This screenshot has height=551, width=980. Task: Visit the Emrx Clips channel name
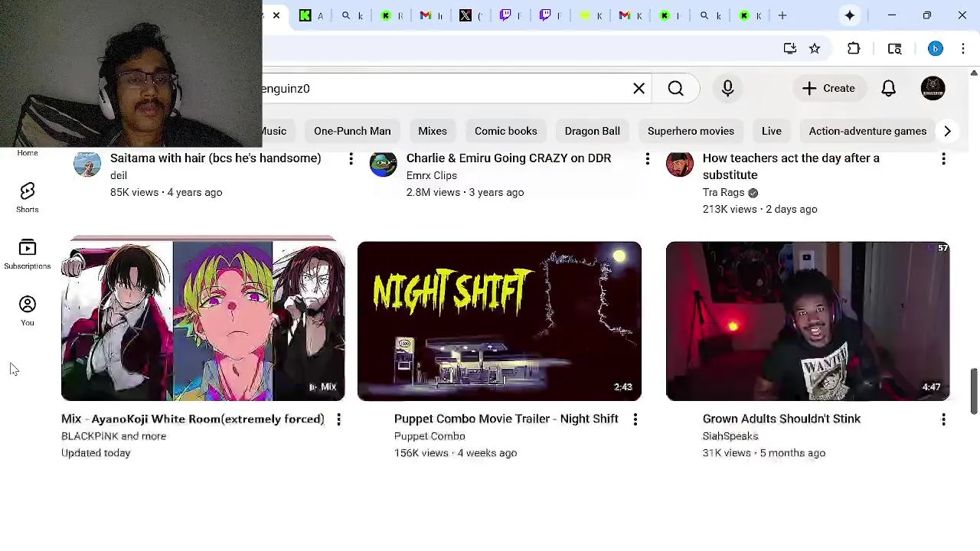point(432,176)
